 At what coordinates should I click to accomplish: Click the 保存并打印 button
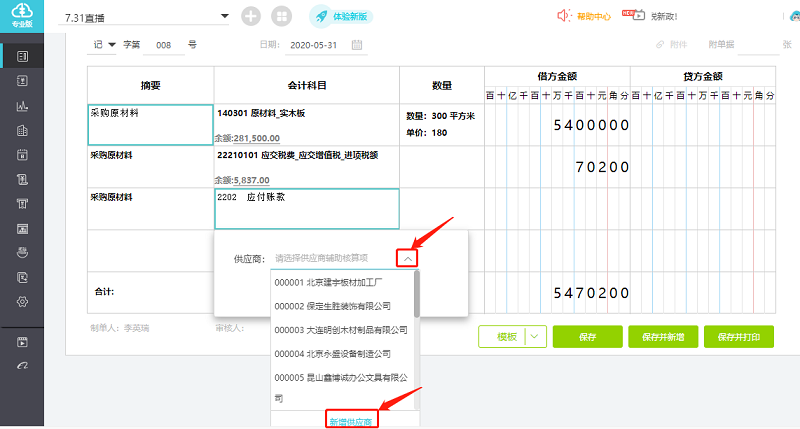click(739, 337)
